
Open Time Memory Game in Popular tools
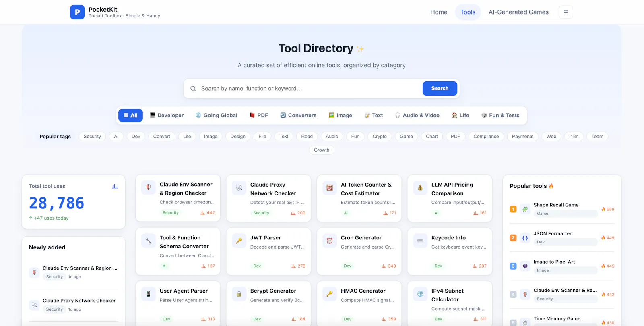click(557, 318)
